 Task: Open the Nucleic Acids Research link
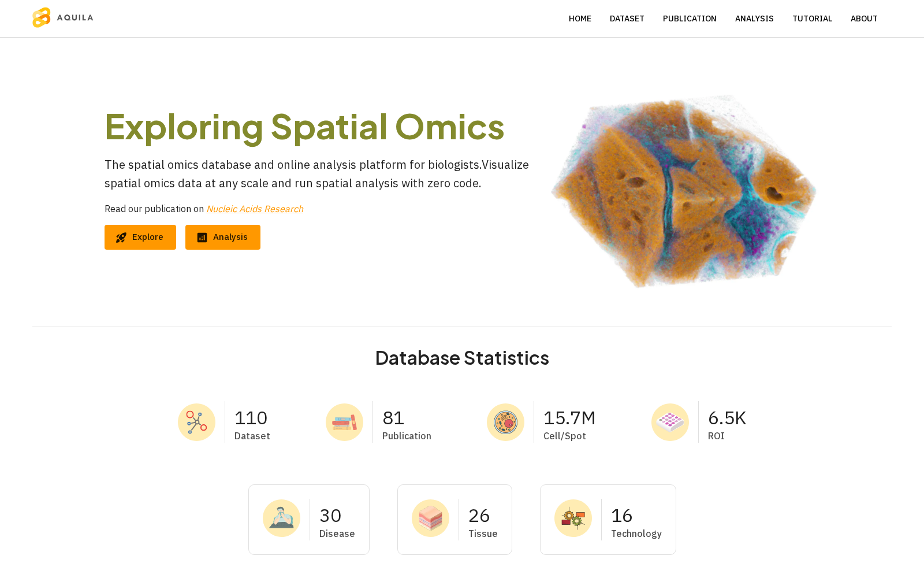pyautogui.click(x=255, y=209)
